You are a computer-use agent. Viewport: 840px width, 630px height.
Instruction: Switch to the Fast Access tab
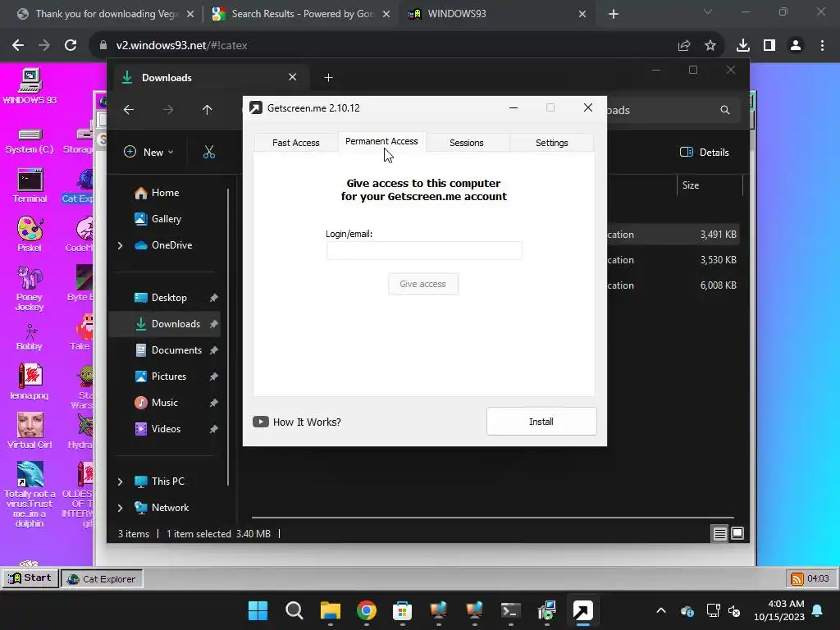(295, 143)
